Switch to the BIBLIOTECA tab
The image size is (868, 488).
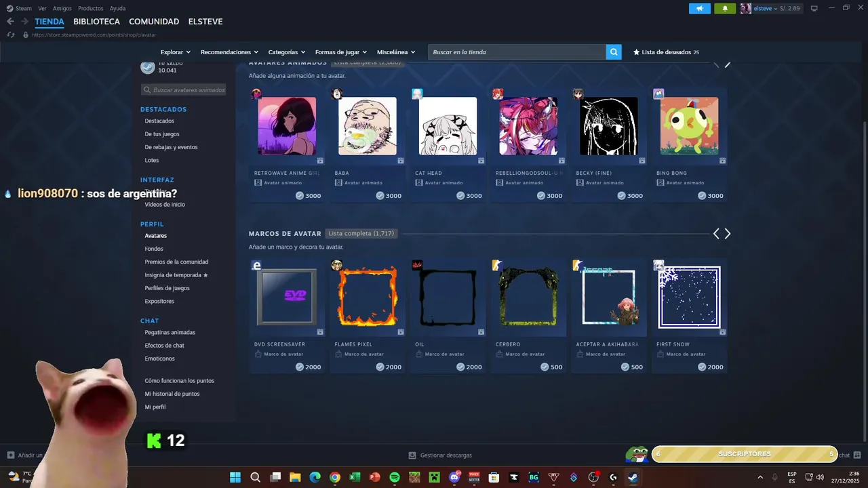coord(96,22)
